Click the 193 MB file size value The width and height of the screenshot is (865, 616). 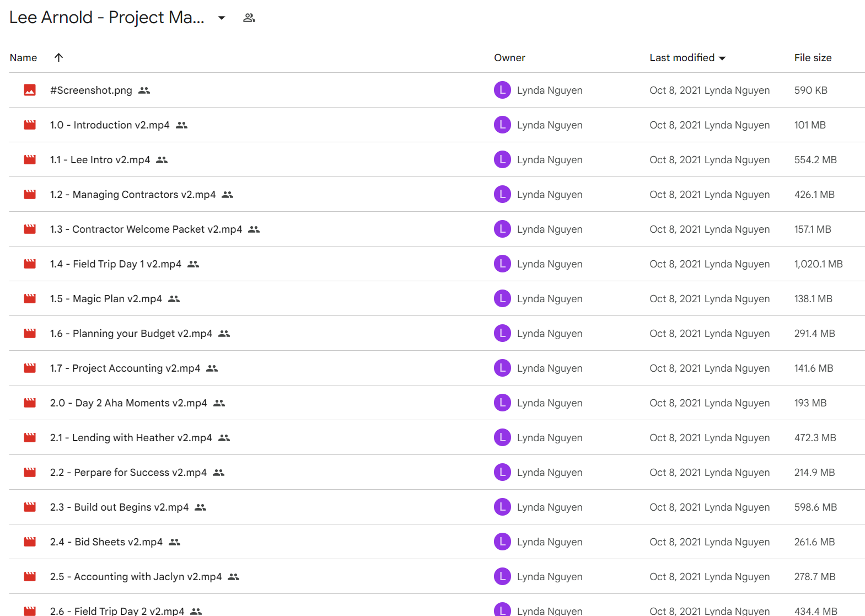point(810,403)
